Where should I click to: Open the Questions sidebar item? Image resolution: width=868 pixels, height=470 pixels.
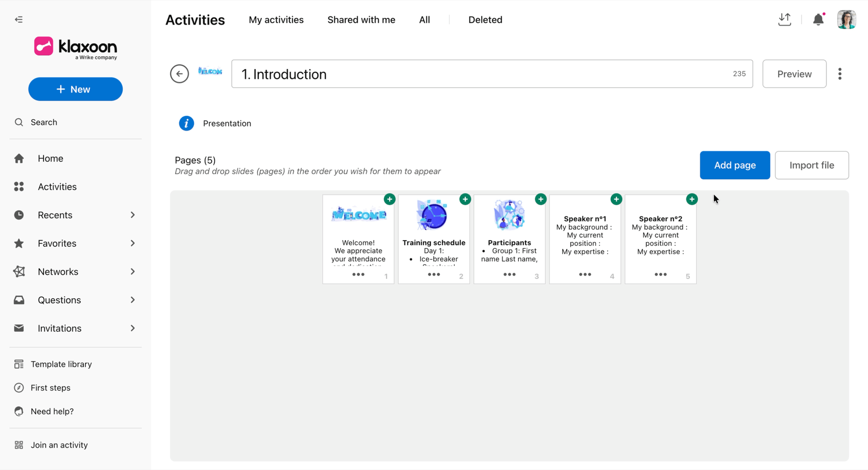point(59,300)
